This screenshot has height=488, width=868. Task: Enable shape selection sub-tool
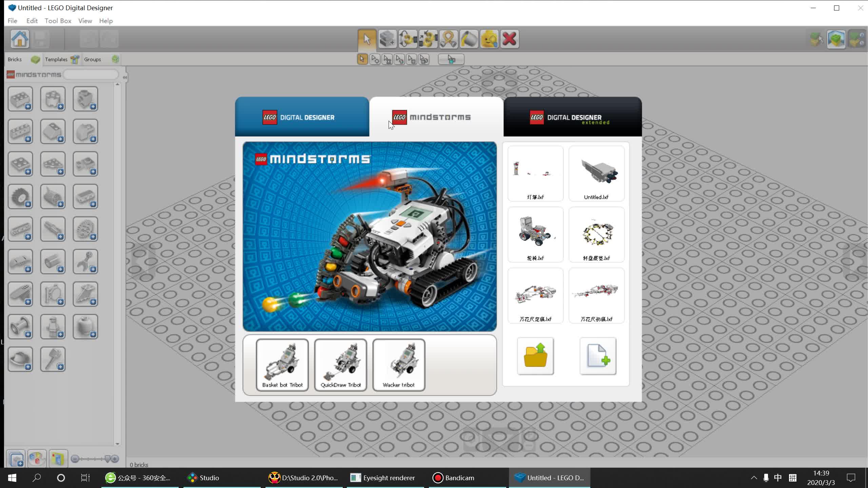pyautogui.click(x=412, y=59)
